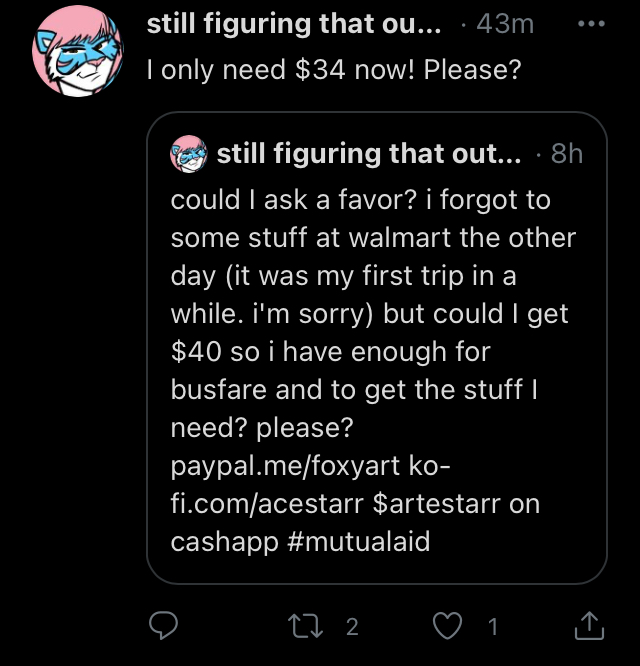Tap the $artestarr cashapp tag

pyautogui.click(x=437, y=504)
